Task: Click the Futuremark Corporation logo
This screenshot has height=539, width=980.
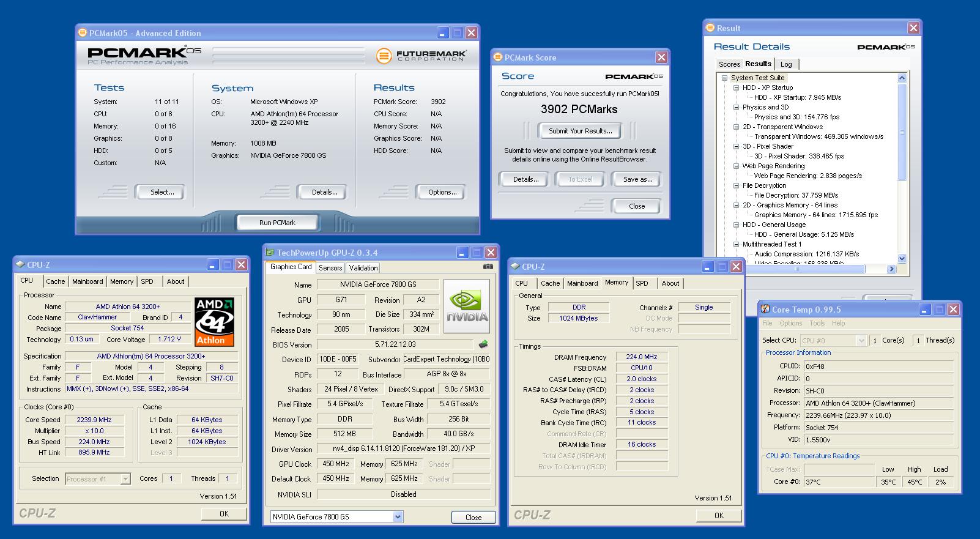Action: coord(421,56)
